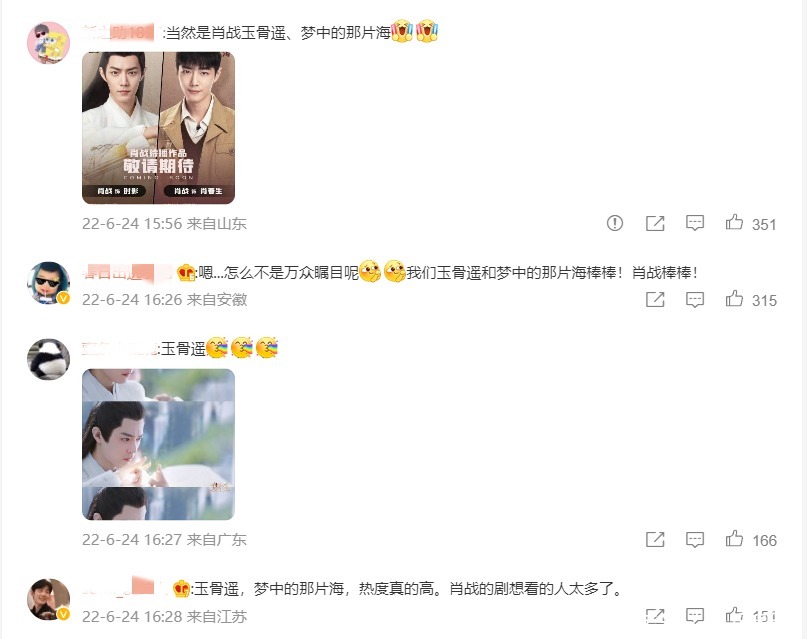Share the comment from 安徽
Image resolution: width=807 pixels, height=639 pixels.
(x=655, y=299)
